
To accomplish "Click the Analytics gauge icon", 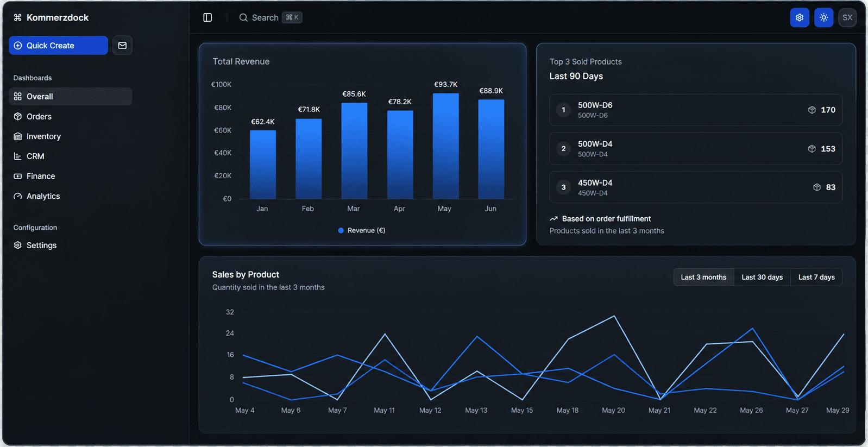I will [18, 196].
